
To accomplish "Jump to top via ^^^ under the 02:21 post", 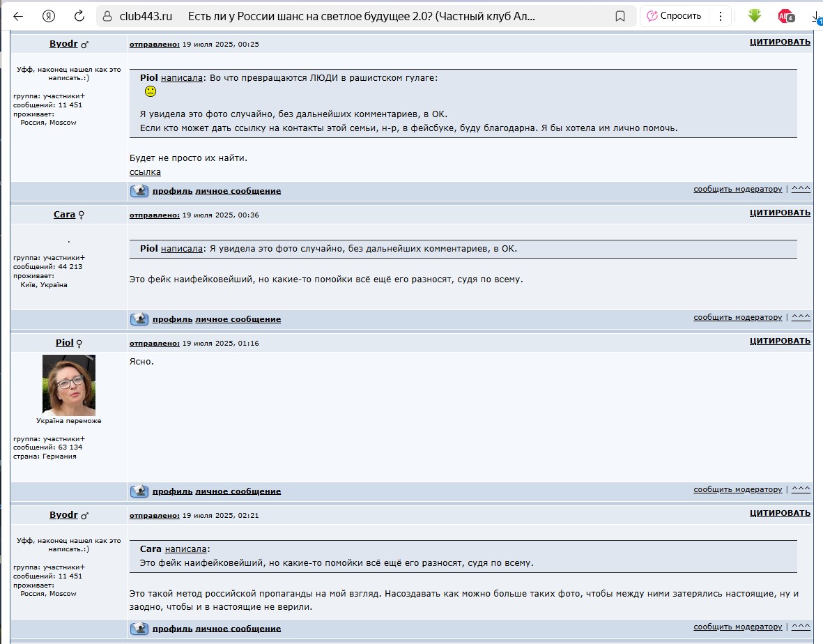I will coord(801,626).
